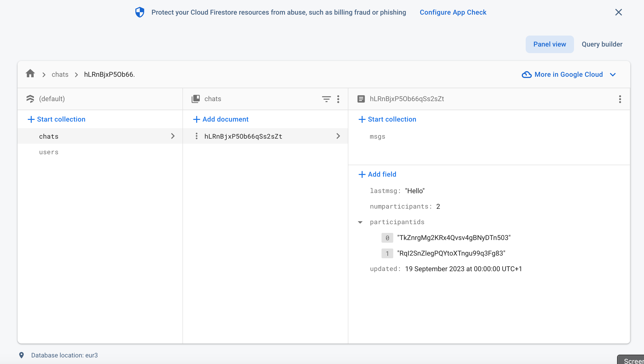644x364 pixels.
Task: Select the users collection
Action: point(49,152)
